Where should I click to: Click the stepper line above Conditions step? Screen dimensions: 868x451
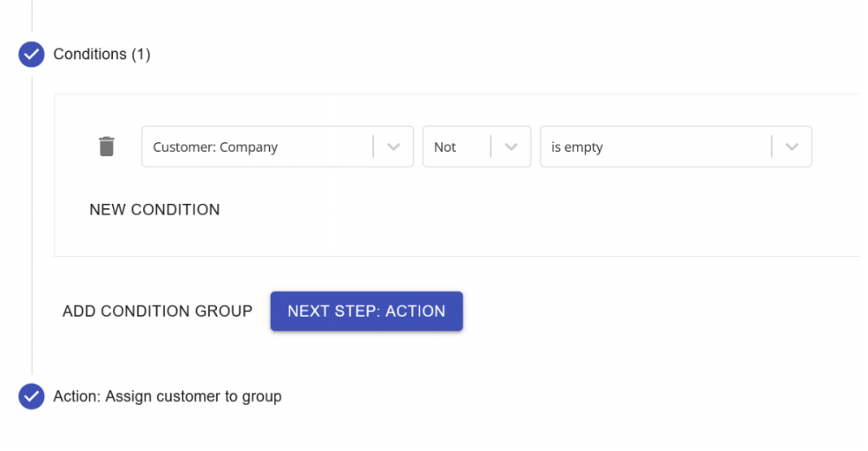tap(32, 17)
